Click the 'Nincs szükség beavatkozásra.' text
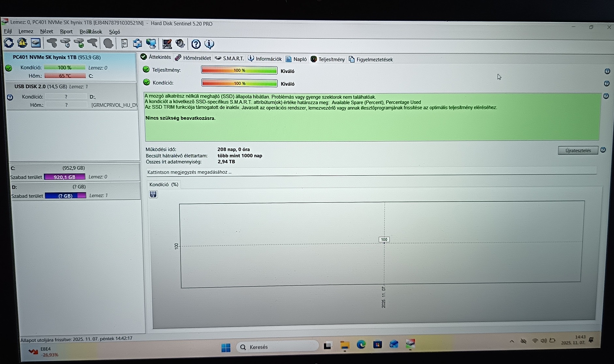The width and height of the screenshot is (614, 364). coord(180,118)
